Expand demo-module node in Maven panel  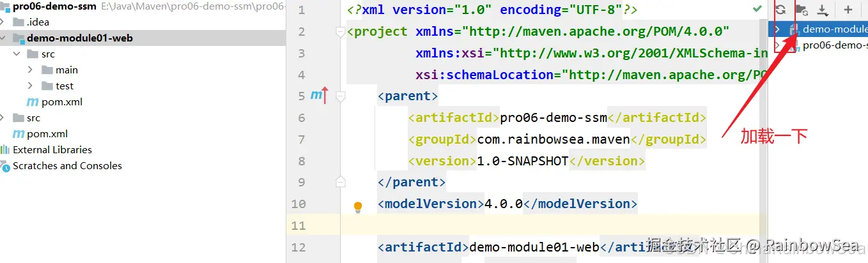tap(777, 29)
